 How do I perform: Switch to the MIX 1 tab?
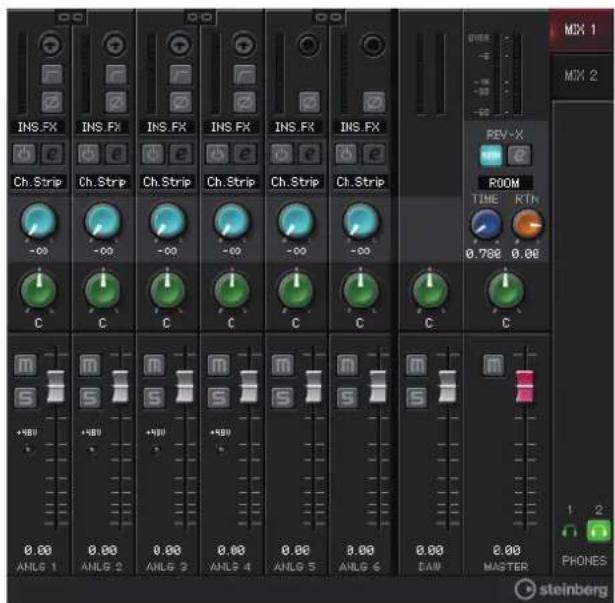581,30
